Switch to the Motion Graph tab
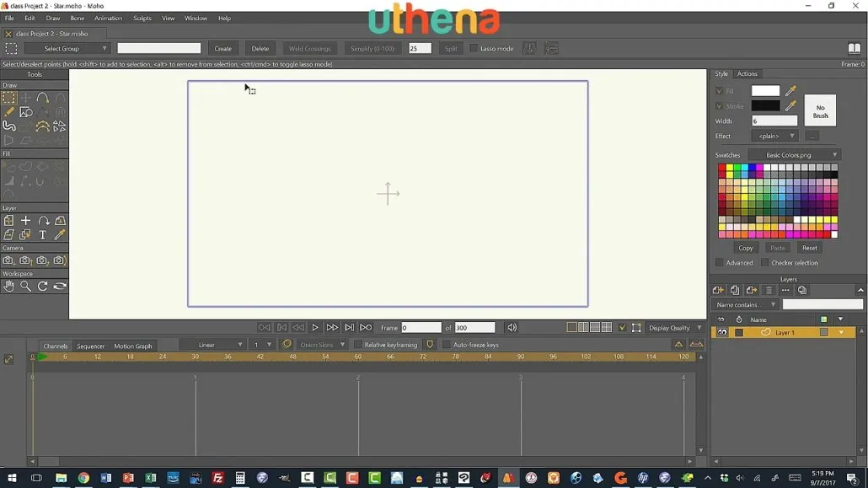Screen dimensions: 868x488 coord(133,346)
